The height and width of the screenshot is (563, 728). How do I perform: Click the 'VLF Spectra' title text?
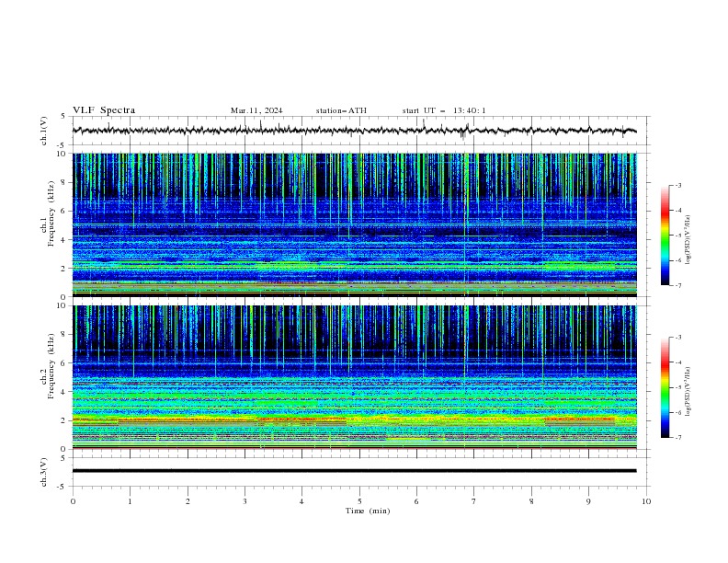coord(104,110)
